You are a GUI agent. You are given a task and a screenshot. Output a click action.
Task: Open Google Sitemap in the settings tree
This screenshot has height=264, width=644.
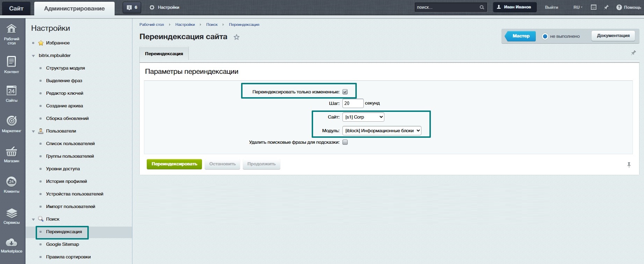tap(63, 244)
